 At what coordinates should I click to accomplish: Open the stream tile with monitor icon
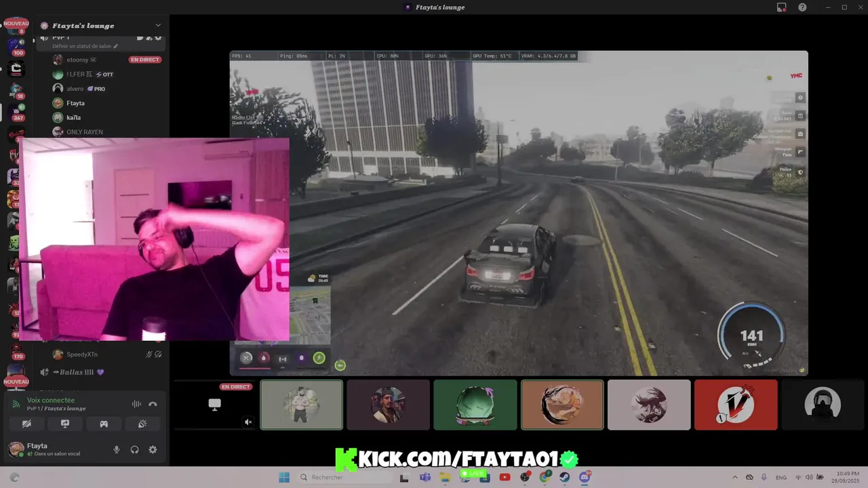(x=214, y=405)
